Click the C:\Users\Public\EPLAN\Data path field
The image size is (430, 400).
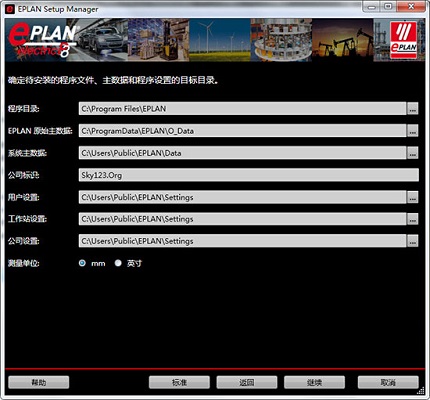[242, 153]
